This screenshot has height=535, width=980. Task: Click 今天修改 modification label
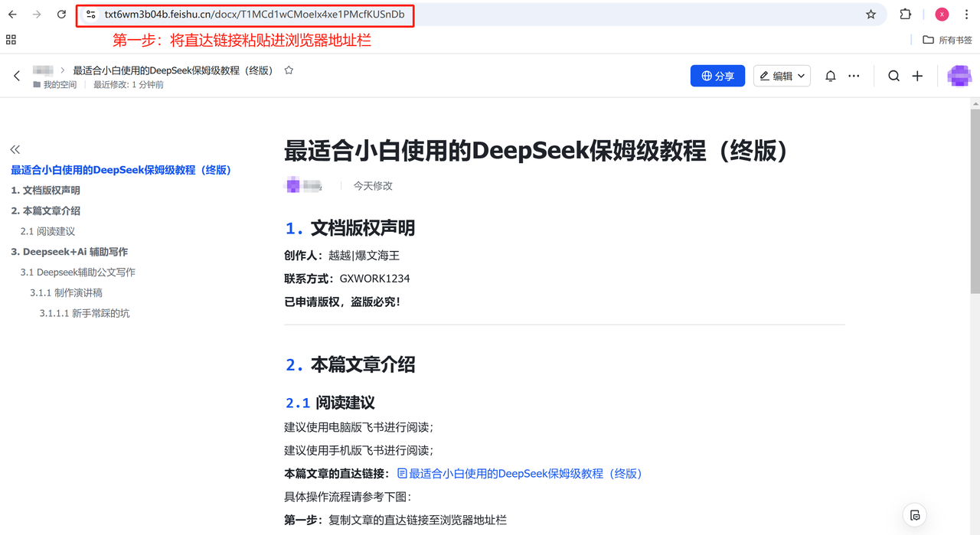pyautogui.click(x=373, y=185)
